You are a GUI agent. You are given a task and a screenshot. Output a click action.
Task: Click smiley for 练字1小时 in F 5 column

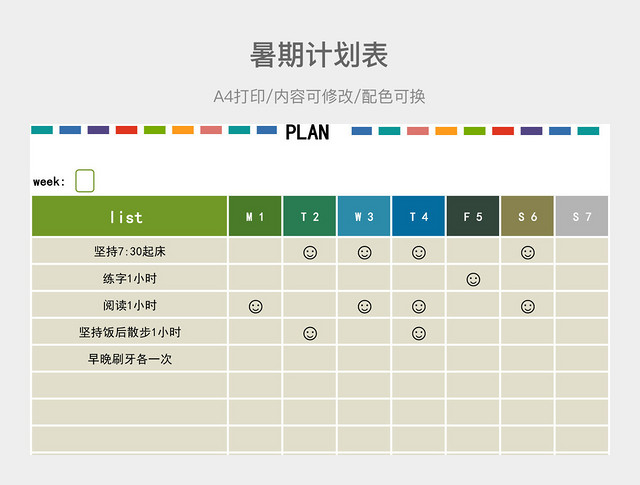473,279
